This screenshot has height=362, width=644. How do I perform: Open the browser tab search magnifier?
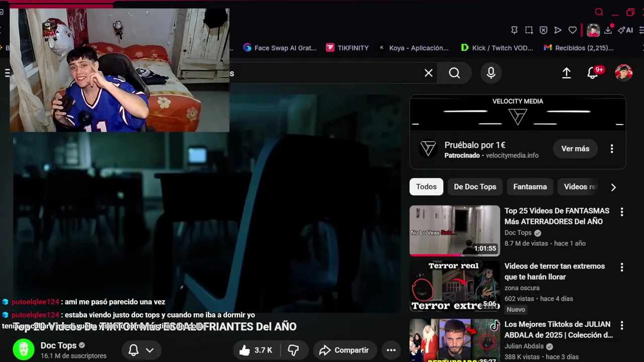pos(599,12)
